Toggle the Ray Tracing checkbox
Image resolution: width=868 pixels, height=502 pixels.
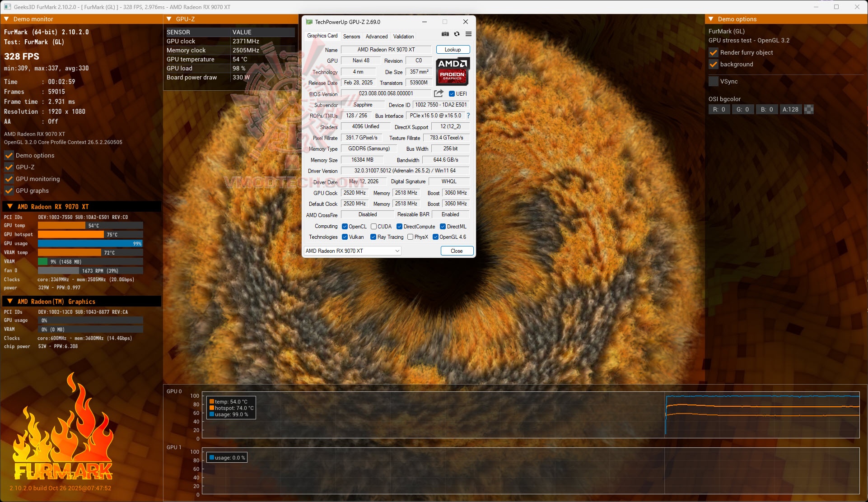[x=373, y=237]
